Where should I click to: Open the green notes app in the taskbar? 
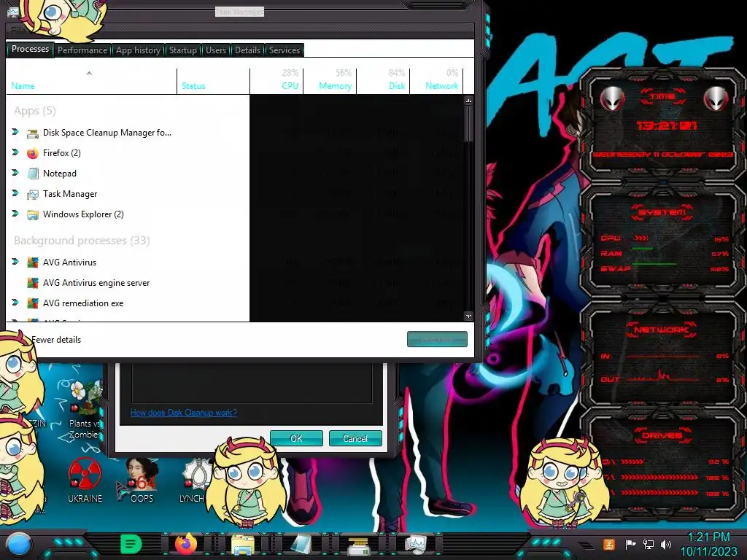pyautogui.click(x=131, y=544)
